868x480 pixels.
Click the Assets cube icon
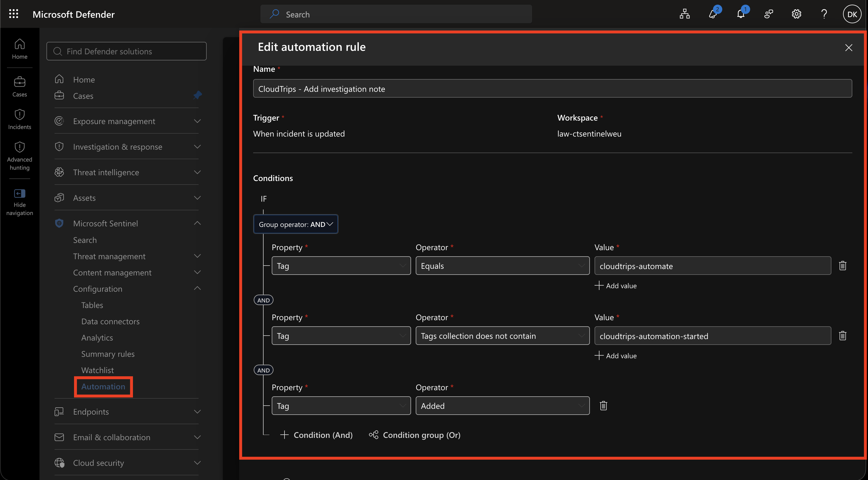59,198
